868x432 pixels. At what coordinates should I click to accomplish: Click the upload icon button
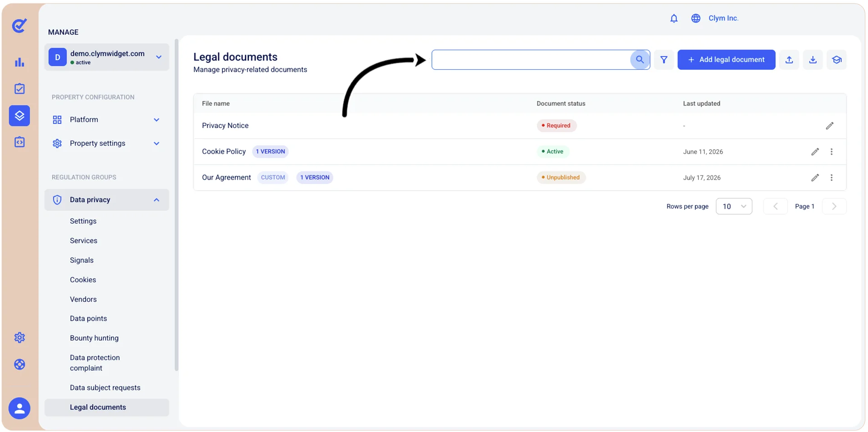(x=789, y=60)
